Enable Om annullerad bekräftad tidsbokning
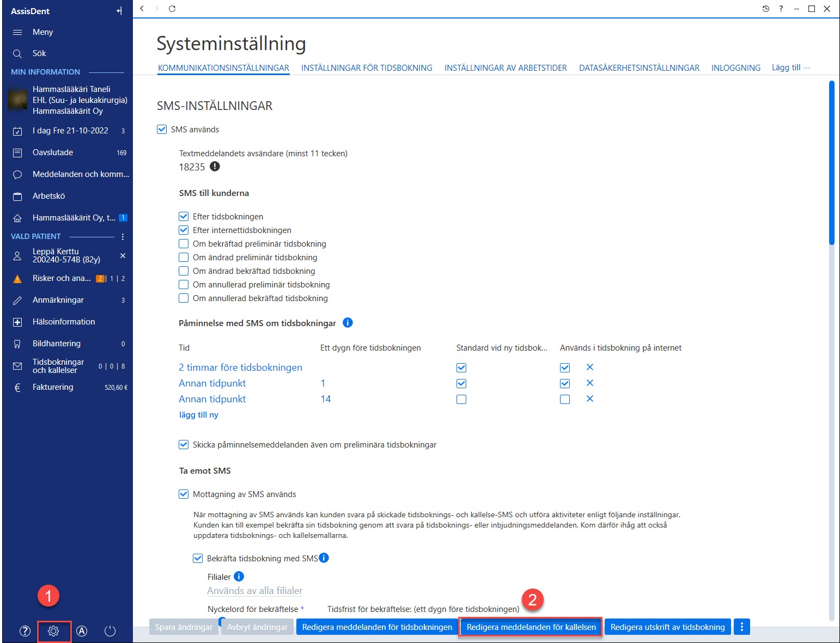This screenshot has width=840, height=643. pos(184,298)
